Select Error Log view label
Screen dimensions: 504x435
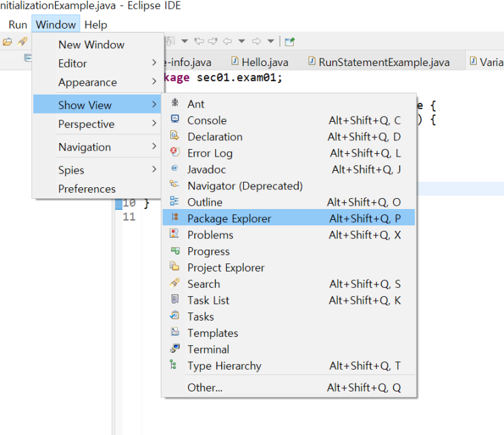(x=210, y=153)
